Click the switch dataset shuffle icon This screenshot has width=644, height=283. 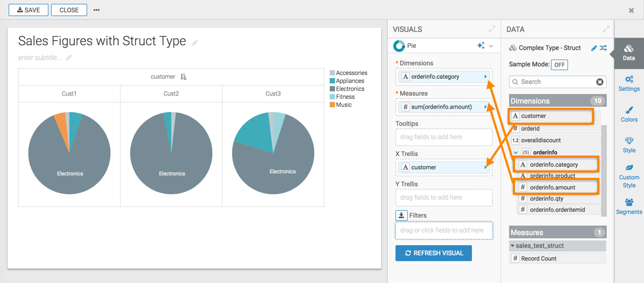603,48
